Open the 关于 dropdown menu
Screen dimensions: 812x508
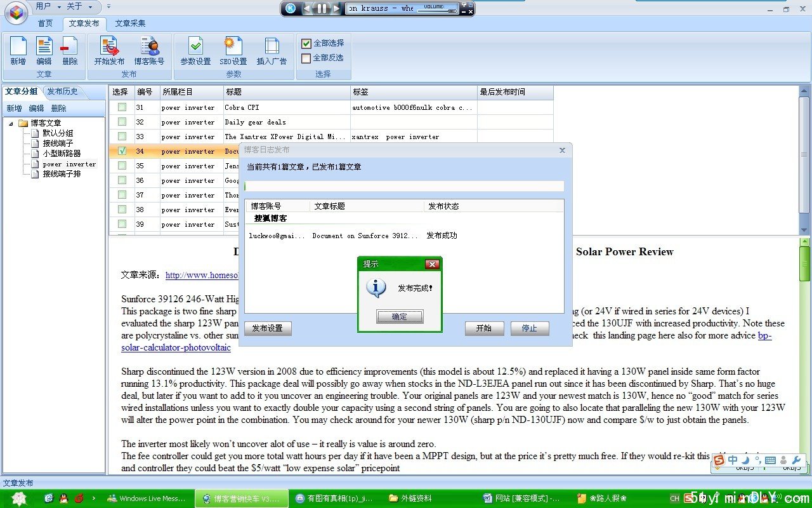click(x=79, y=6)
